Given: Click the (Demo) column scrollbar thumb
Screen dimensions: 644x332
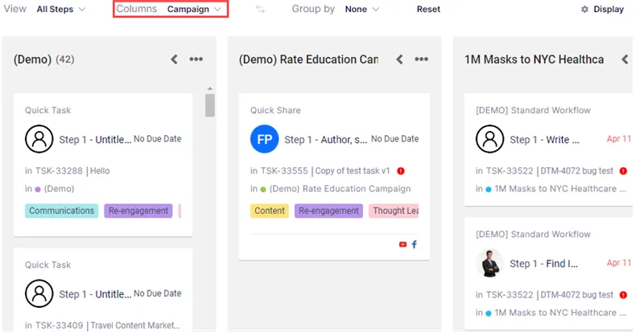Looking at the screenshot, I should pos(210,105).
